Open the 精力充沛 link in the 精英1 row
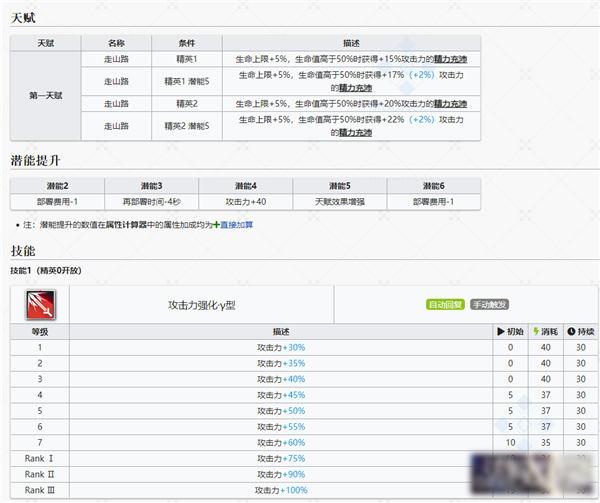 coord(450,59)
